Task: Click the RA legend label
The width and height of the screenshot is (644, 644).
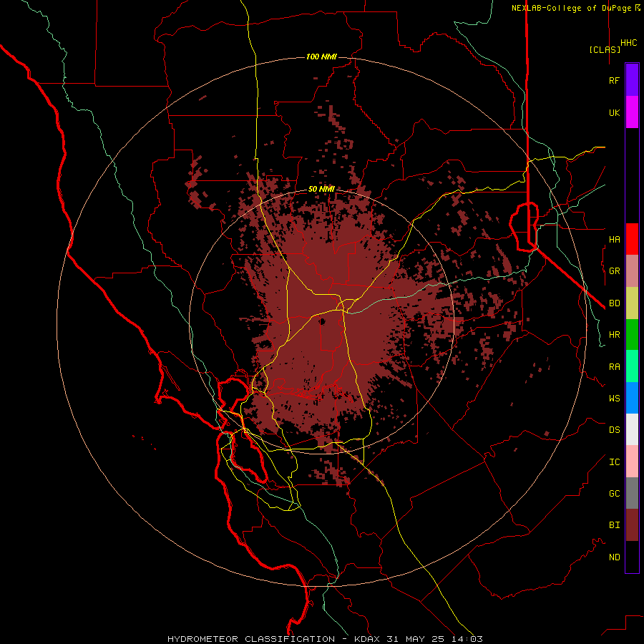Action: tap(614, 367)
